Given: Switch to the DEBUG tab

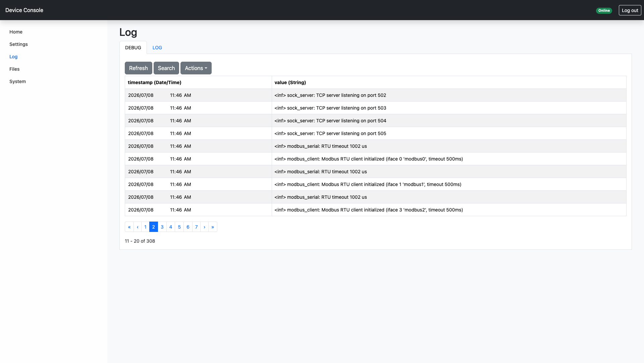Looking at the screenshot, I should tap(133, 48).
